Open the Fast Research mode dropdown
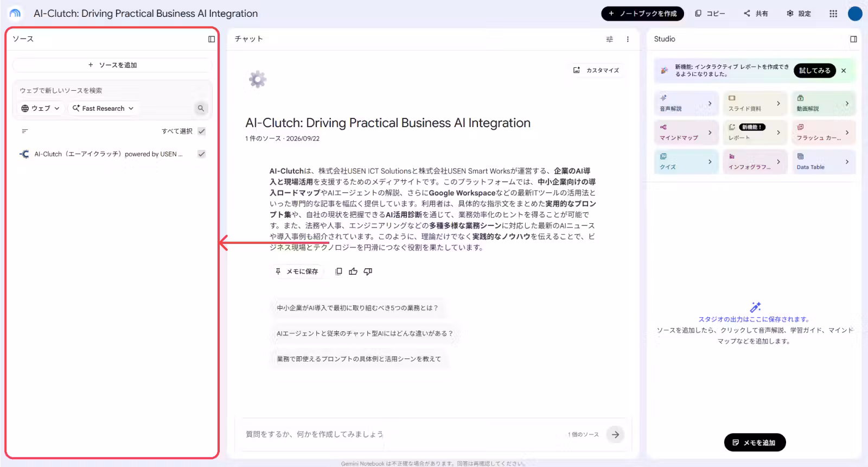 103,109
